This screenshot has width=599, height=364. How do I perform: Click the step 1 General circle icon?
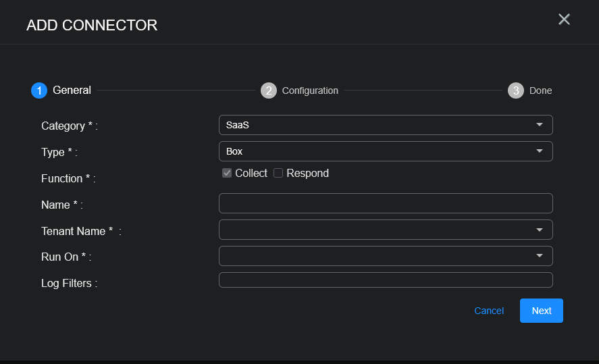(39, 90)
